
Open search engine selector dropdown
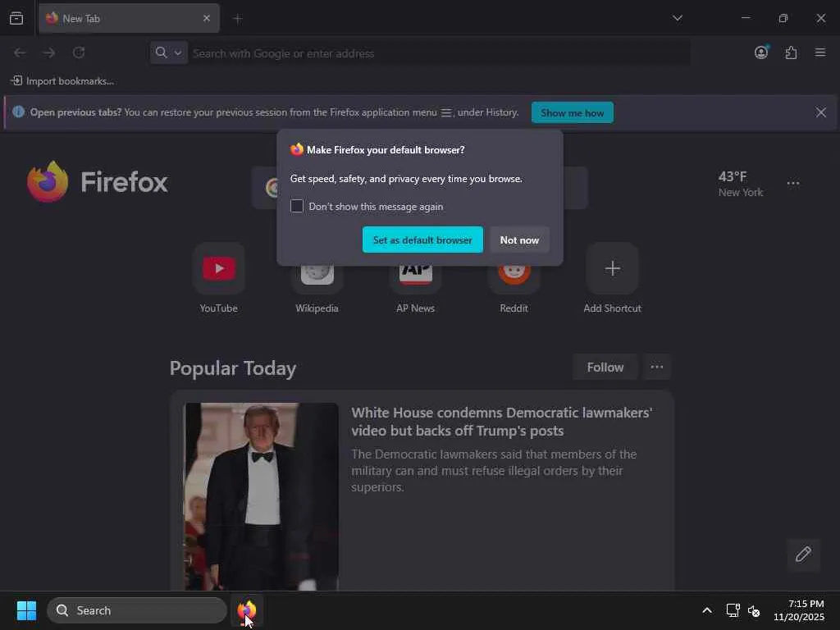169,52
